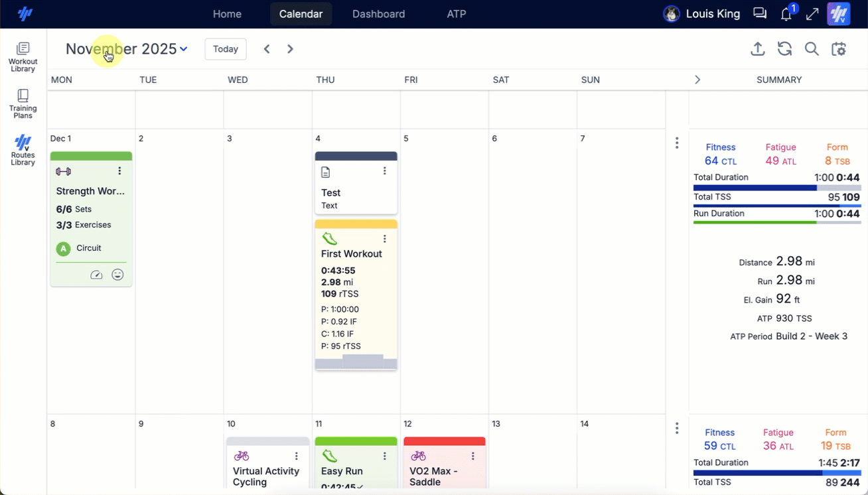Image resolution: width=868 pixels, height=495 pixels.
Task: Collapse the Summary column with chevron
Action: pyautogui.click(x=697, y=80)
